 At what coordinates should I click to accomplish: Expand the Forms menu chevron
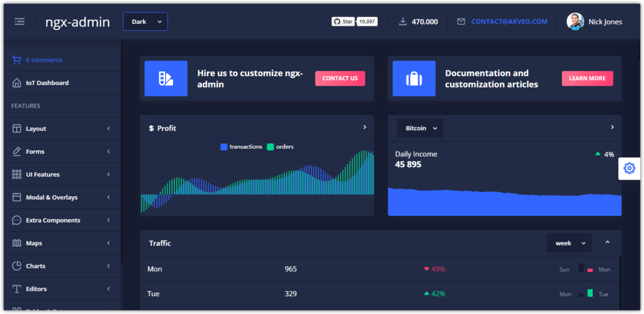(108, 151)
